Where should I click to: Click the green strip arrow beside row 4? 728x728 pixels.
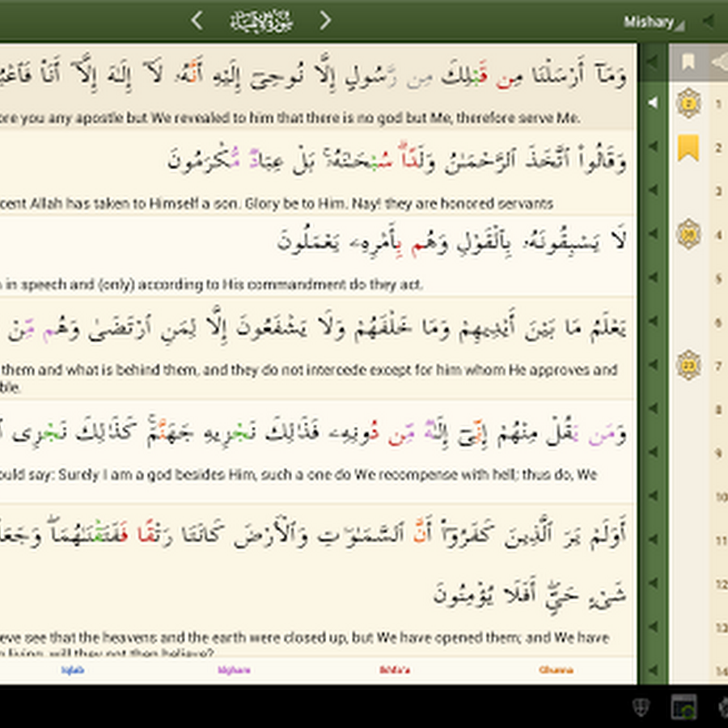click(x=653, y=234)
